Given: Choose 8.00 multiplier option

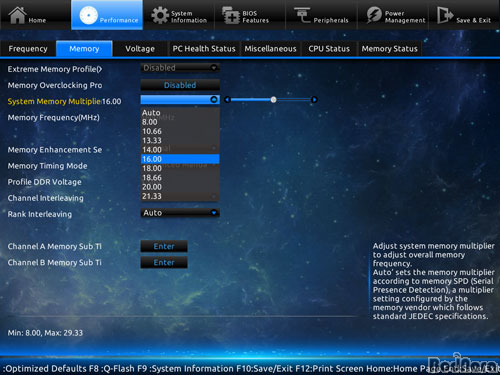Looking at the screenshot, I should (180, 122).
